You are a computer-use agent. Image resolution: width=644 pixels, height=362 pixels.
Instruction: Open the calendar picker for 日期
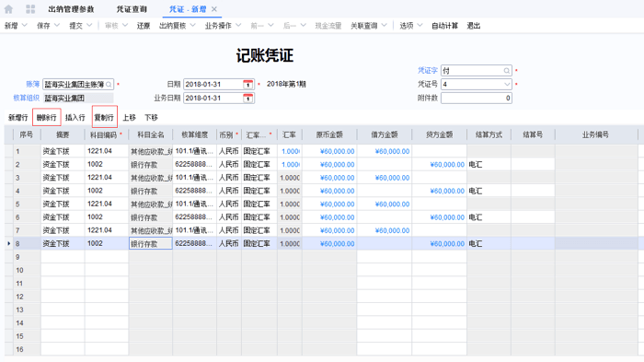pyautogui.click(x=247, y=85)
